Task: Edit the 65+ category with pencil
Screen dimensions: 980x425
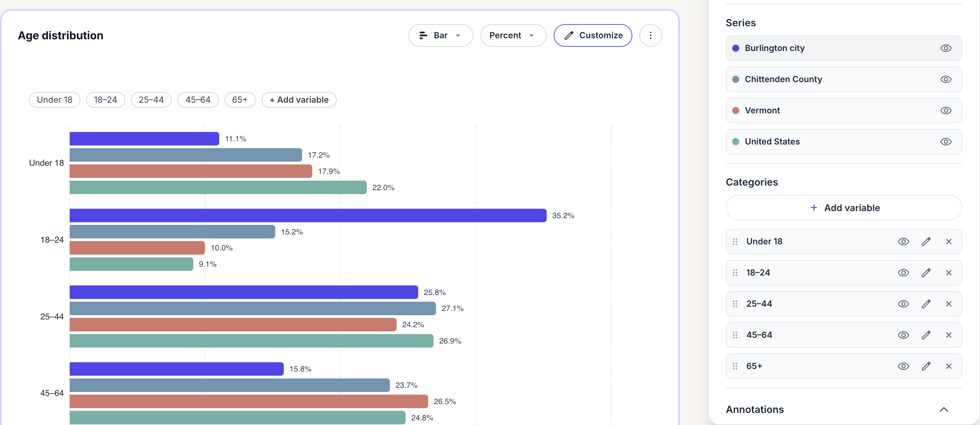Action: click(x=925, y=367)
